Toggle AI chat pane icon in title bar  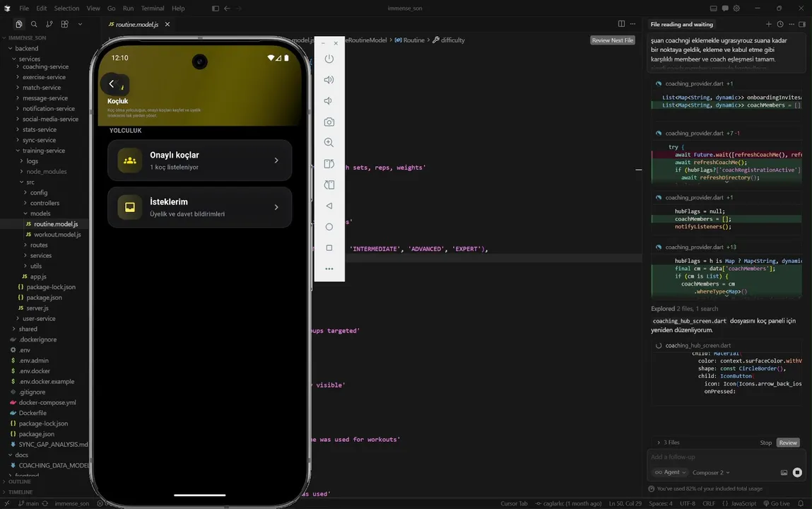(725, 8)
